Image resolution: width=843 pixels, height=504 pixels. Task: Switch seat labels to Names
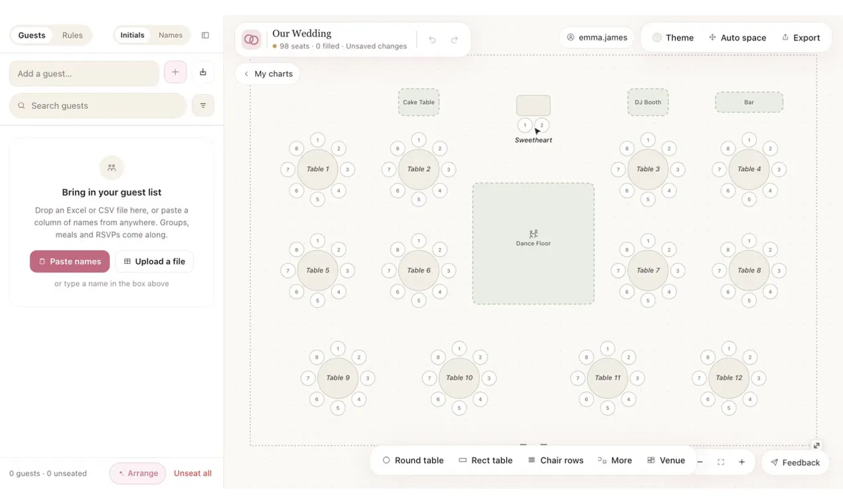click(171, 35)
